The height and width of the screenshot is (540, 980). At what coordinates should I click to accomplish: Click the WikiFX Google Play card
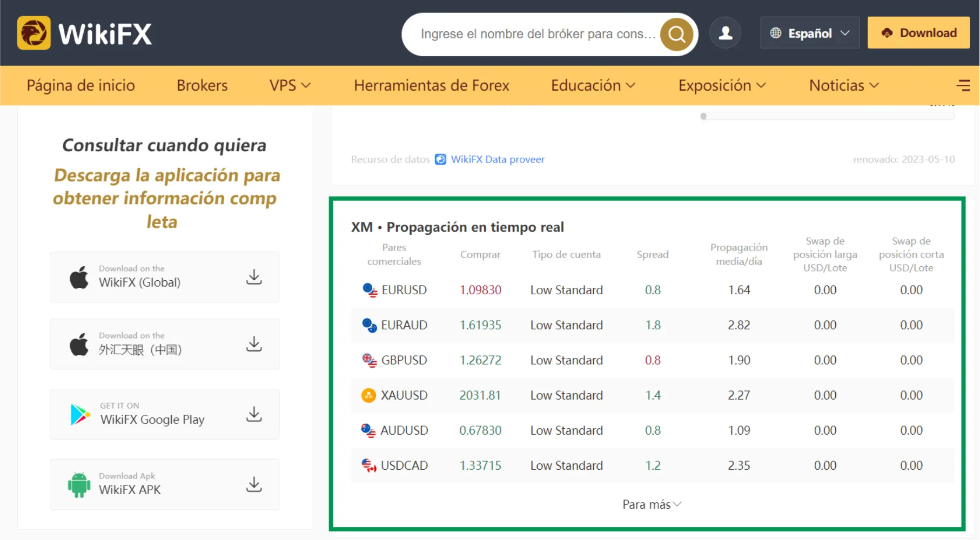pyautogui.click(x=165, y=414)
